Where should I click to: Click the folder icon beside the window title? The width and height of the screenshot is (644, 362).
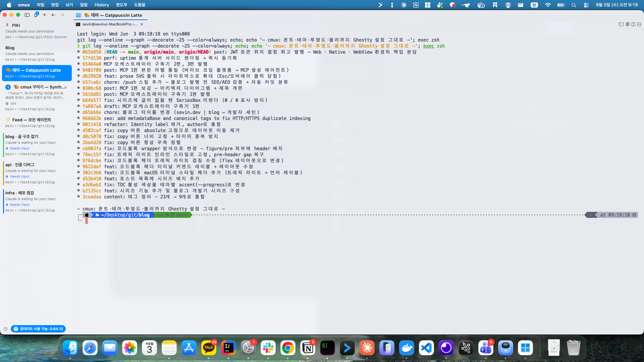coord(78,15)
